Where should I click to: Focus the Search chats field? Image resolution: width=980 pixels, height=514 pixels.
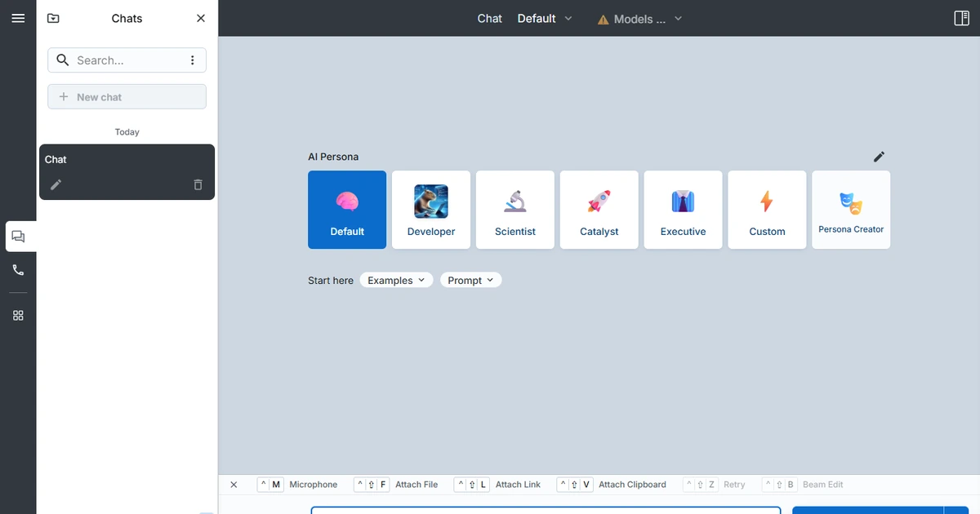coord(127,60)
